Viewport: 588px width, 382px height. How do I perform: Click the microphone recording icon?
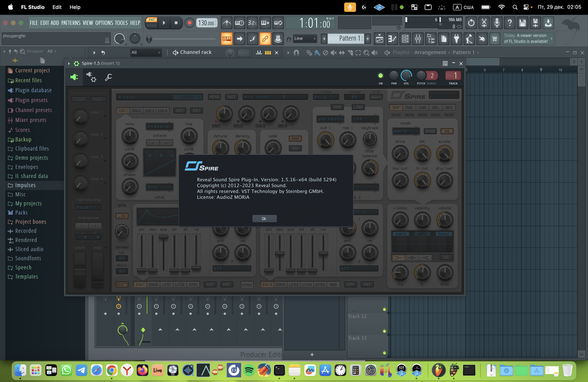tap(497, 22)
